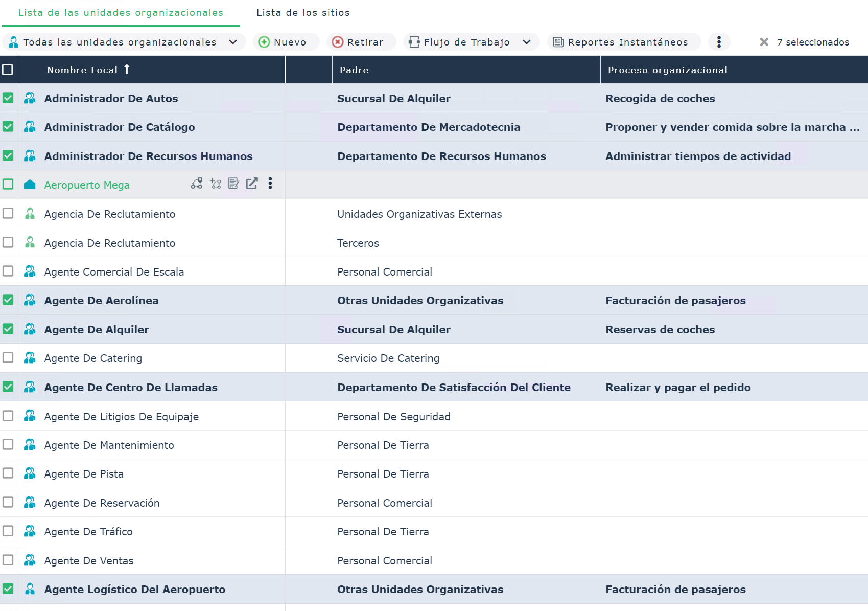Open the Aeropuerto Mega link
Viewport: 868px width, 611px height.
pos(87,185)
